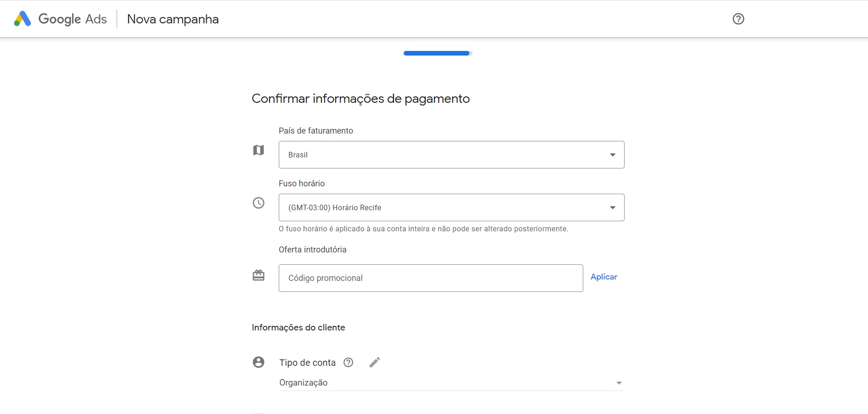Click the Tipo de conta label text

(308, 363)
